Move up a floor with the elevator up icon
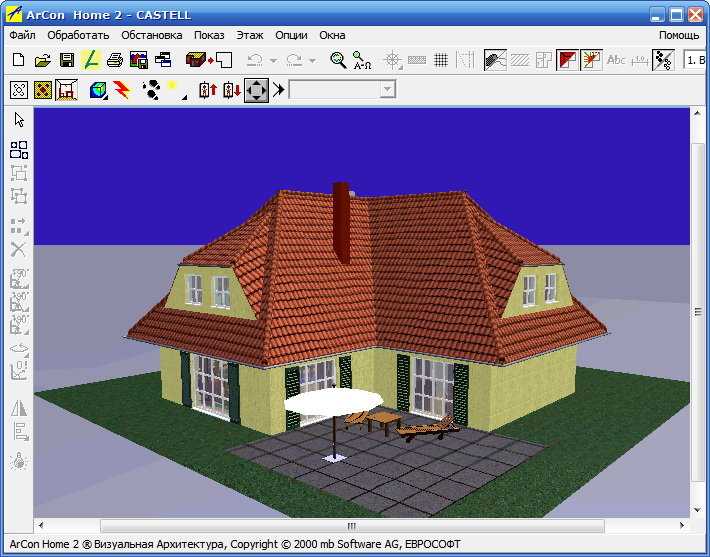This screenshot has width=710, height=557. click(x=208, y=90)
